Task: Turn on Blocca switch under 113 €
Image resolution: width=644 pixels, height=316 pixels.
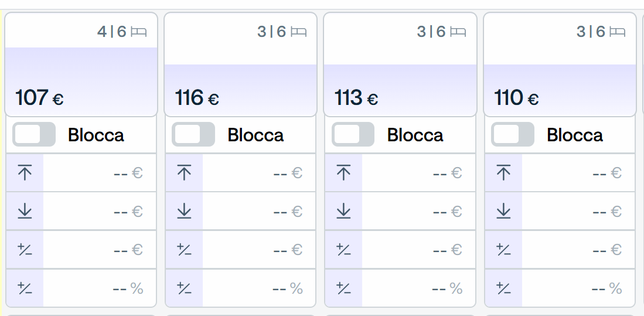Action: [353, 134]
